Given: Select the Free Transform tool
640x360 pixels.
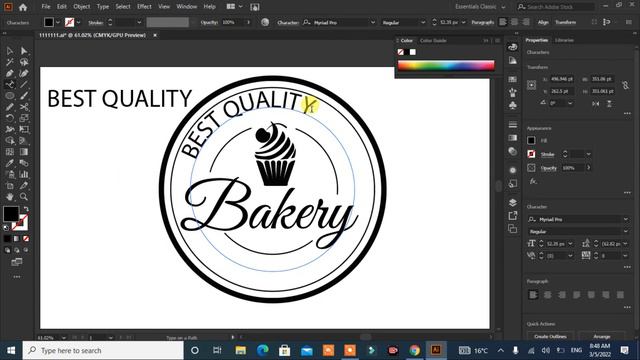Looking at the screenshot, I should (x=24, y=129).
